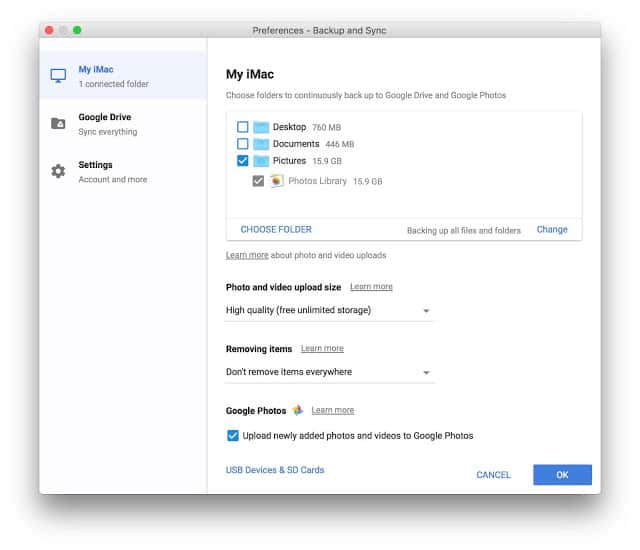640x550 pixels.
Task: Click the Photos Library label
Action: click(318, 181)
